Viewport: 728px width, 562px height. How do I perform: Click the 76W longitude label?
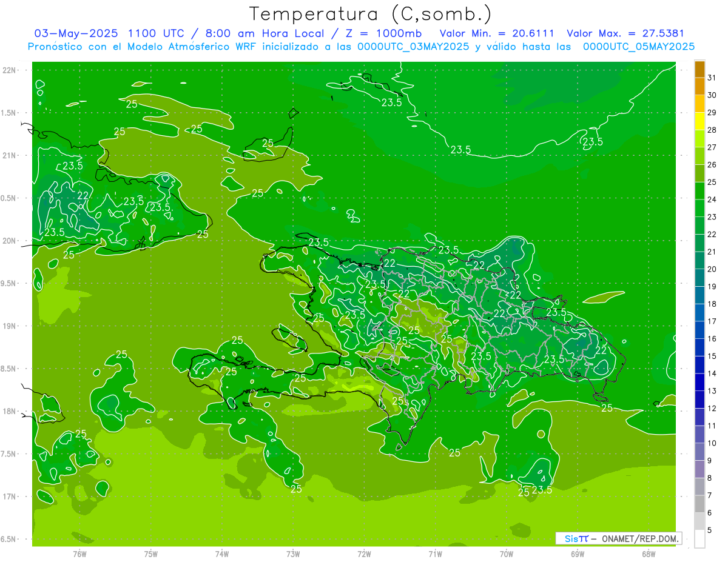point(79,554)
